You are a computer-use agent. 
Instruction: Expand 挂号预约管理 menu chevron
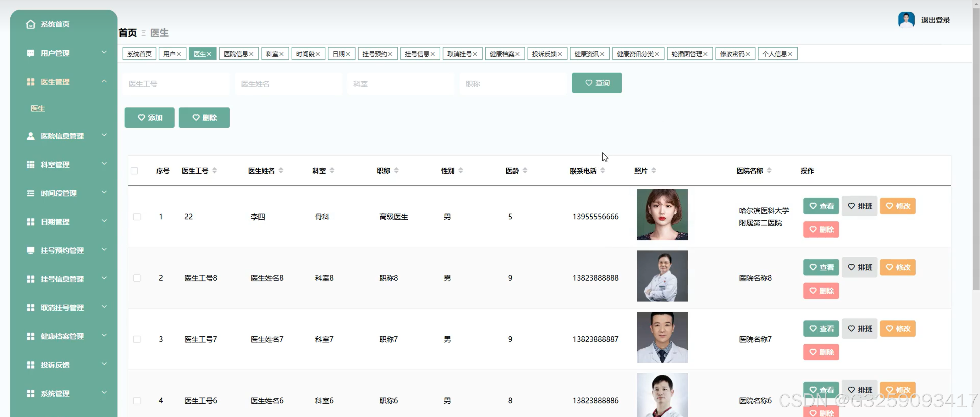point(104,249)
